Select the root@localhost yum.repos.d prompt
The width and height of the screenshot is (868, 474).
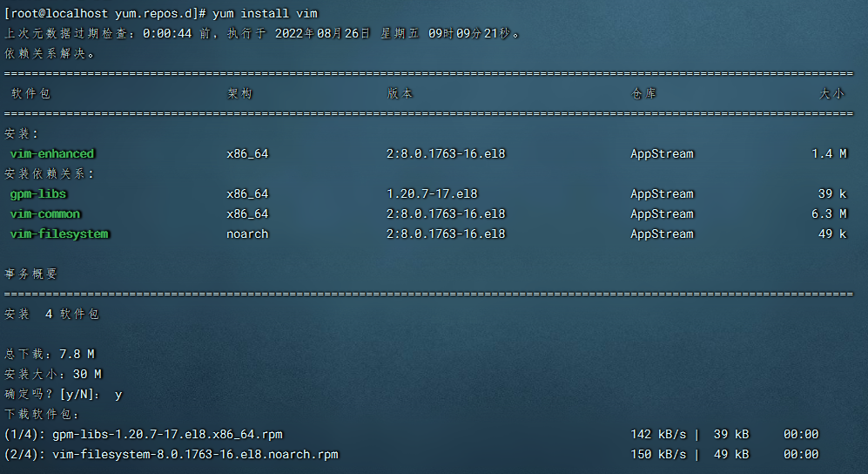tap(105, 13)
